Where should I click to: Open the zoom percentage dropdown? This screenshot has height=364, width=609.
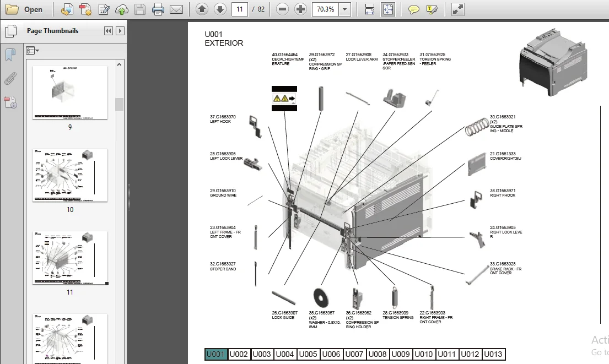coord(344,9)
